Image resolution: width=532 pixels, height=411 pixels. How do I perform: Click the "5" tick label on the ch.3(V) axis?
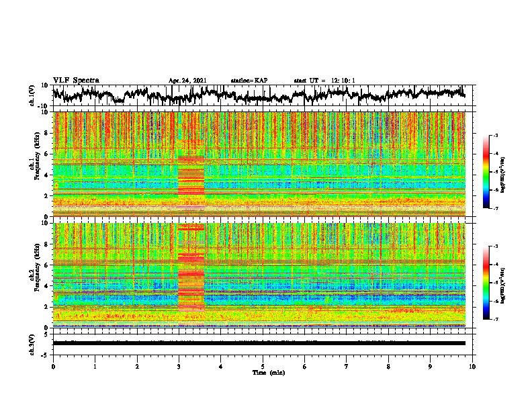pyautogui.click(x=46, y=334)
